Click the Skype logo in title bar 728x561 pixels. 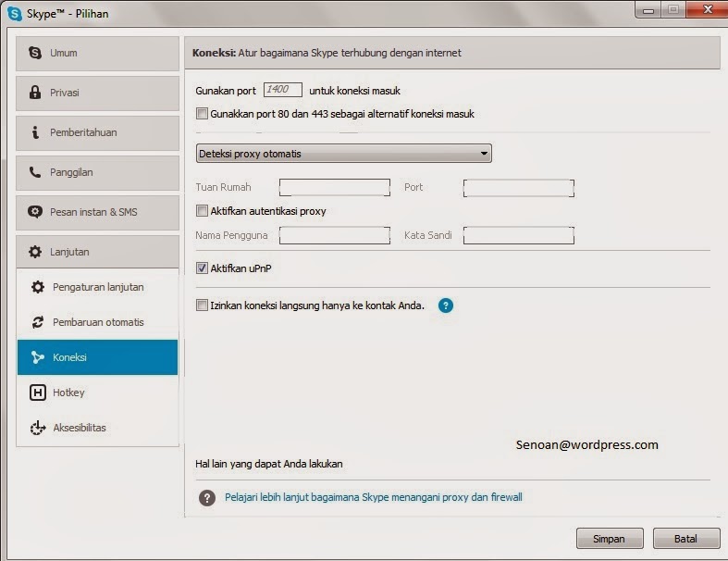pos(15,14)
